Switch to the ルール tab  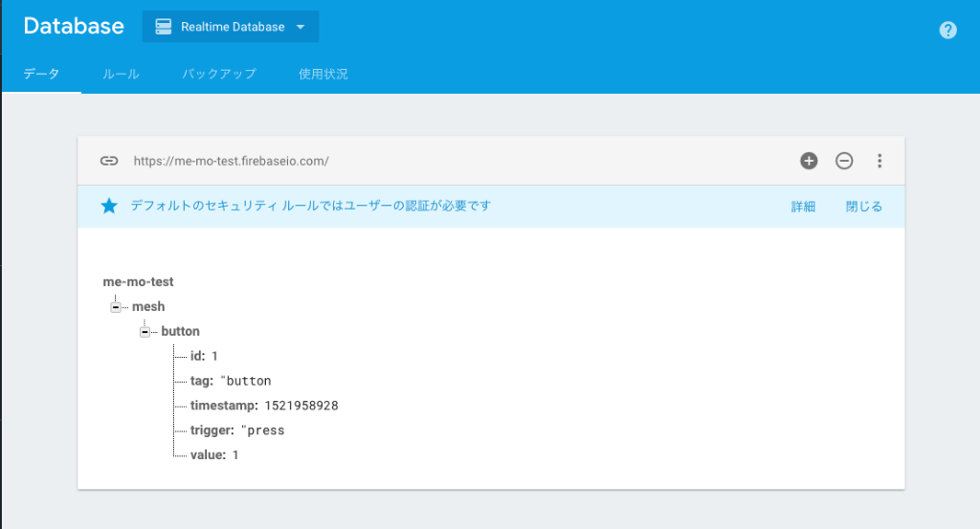pos(121,74)
